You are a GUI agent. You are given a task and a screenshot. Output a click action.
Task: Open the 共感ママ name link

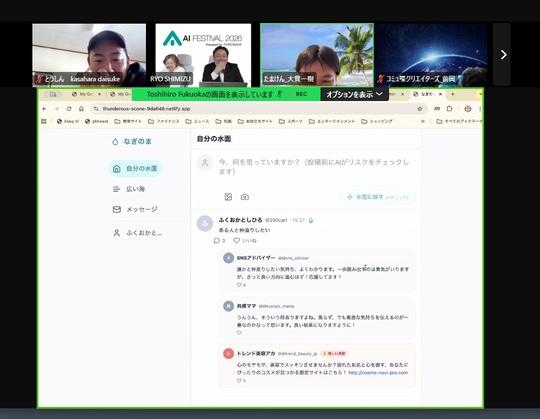pyautogui.click(x=246, y=306)
